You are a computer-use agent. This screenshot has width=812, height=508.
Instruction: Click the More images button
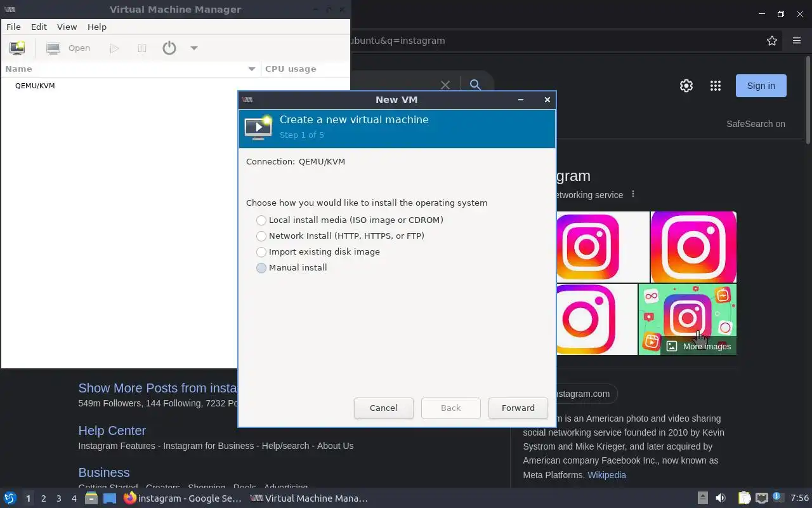(698, 346)
